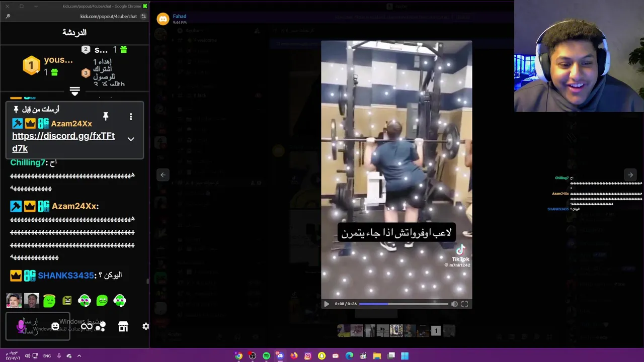Image resolution: width=644 pixels, height=362 pixels.
Task: Insert the angry olive square emote
Action: coord(67,301)
